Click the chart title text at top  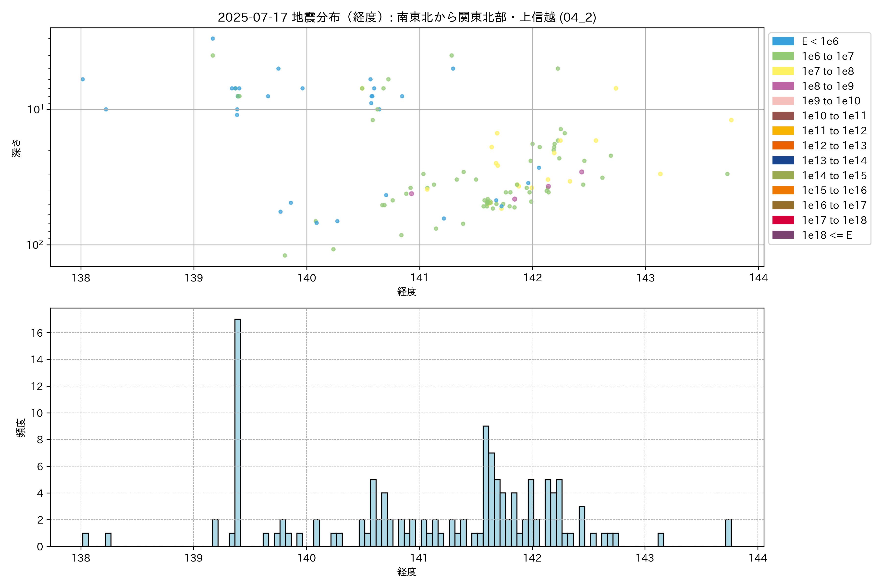point(407,17)
